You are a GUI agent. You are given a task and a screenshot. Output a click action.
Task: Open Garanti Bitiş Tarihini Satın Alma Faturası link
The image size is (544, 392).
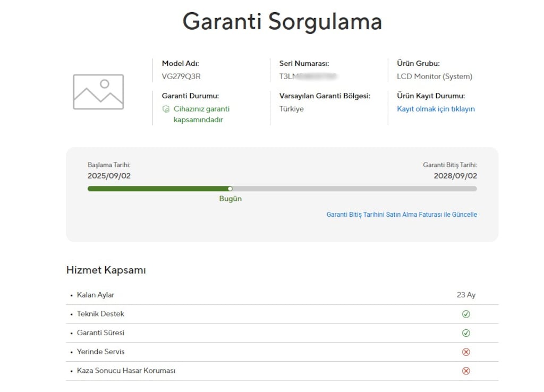pos(402,215)
